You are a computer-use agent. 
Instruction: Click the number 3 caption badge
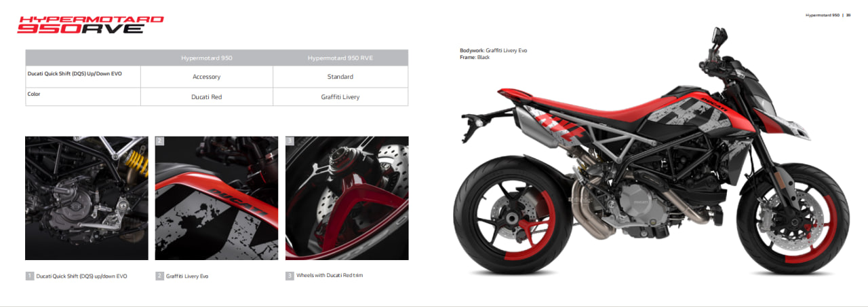point(290,276)
